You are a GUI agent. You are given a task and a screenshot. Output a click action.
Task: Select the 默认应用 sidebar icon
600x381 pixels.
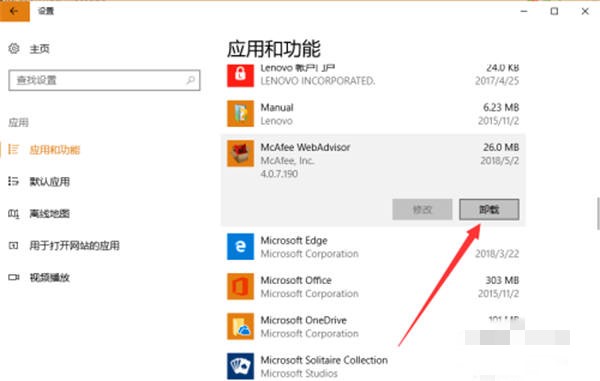pos(13,181)
